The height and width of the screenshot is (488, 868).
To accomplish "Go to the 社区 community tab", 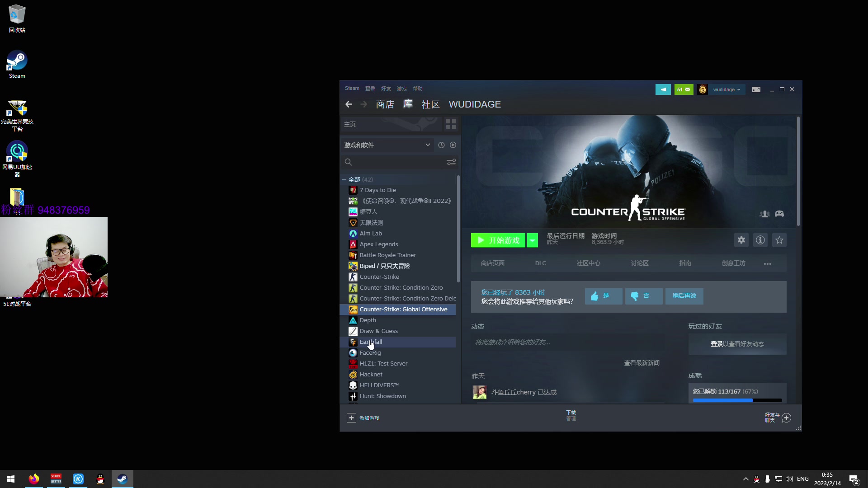I will click(430, 104).
